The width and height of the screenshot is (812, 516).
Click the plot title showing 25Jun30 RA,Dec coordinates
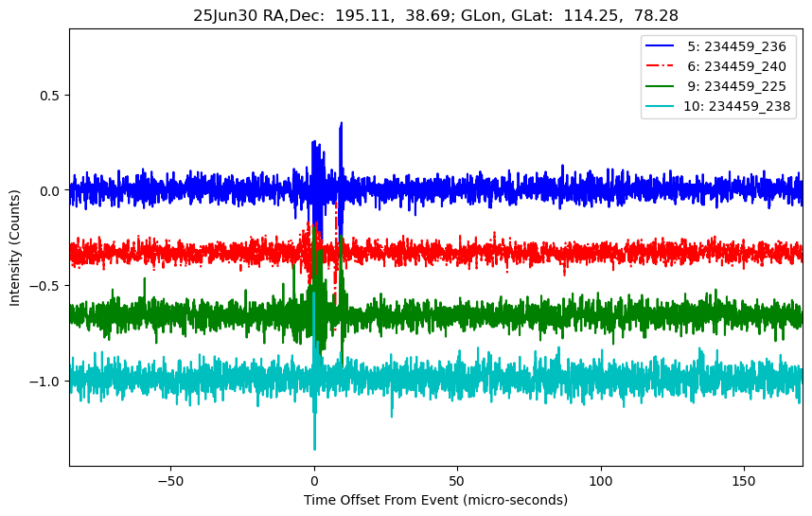point(435,15)
